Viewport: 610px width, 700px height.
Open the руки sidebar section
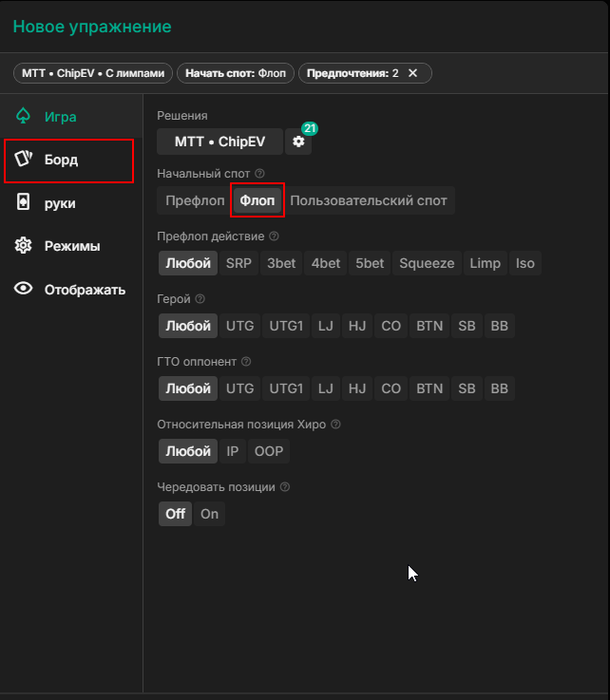(71, 203)
